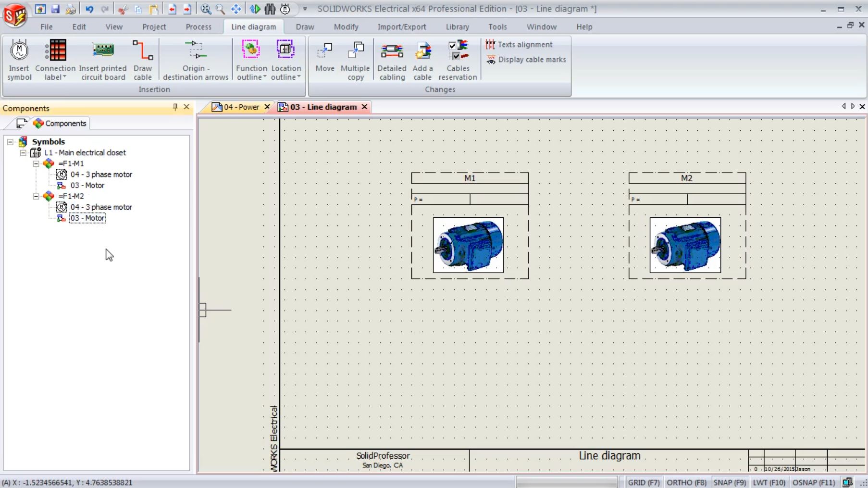Switch to the Project ribbon tab
The image size is (868, 488).
(x=154, y=27)
